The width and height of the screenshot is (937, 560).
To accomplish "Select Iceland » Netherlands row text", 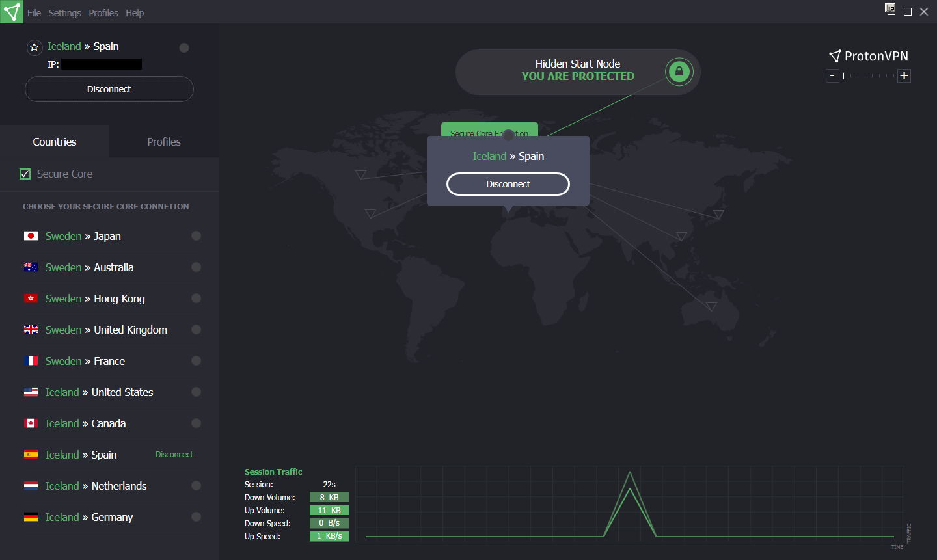I will [x=96, y=486].
